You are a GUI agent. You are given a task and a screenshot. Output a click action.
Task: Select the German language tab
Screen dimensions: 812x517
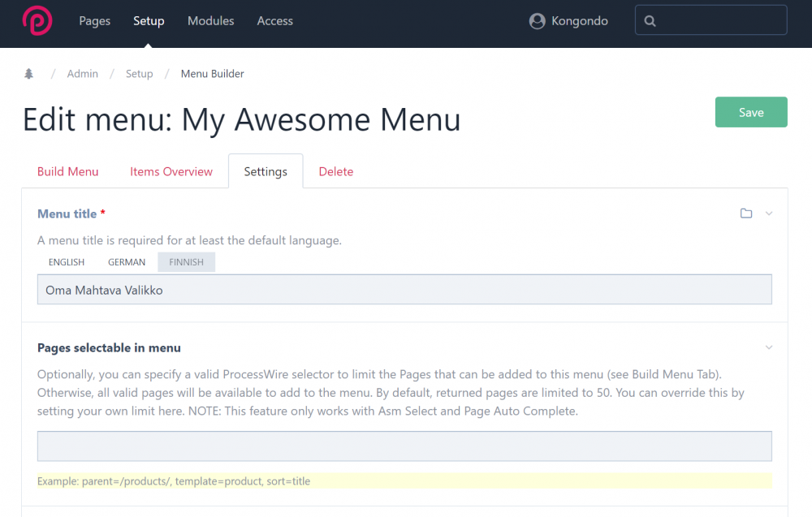click(127, 262)
